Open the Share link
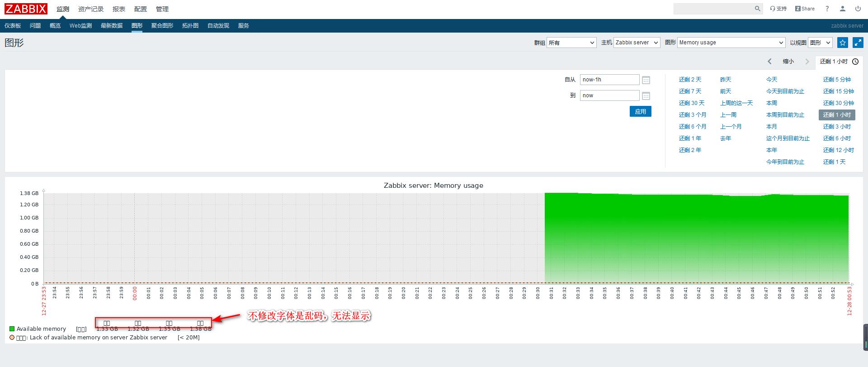The width and height of the screenshot is (868, 367). (805, 9)
